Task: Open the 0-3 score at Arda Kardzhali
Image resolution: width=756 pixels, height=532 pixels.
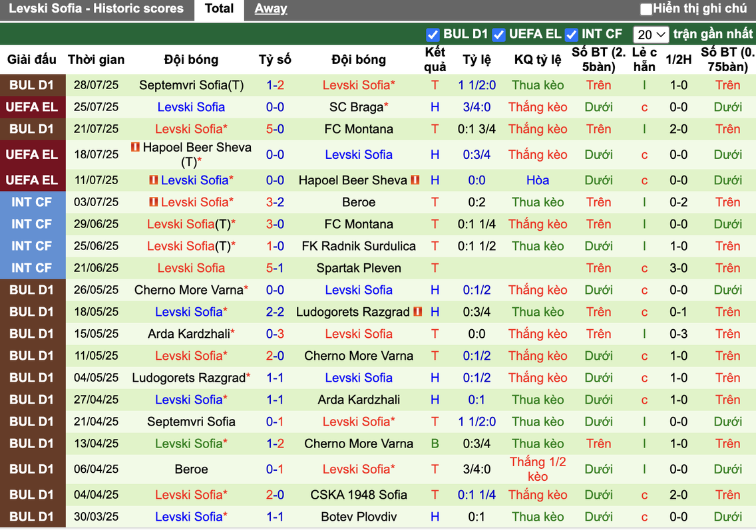Action: 275,334
